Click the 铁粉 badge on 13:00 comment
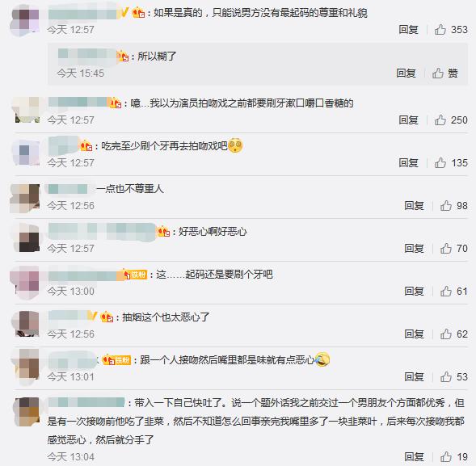This screenshot has width=476, height=466. coord(139,275)
